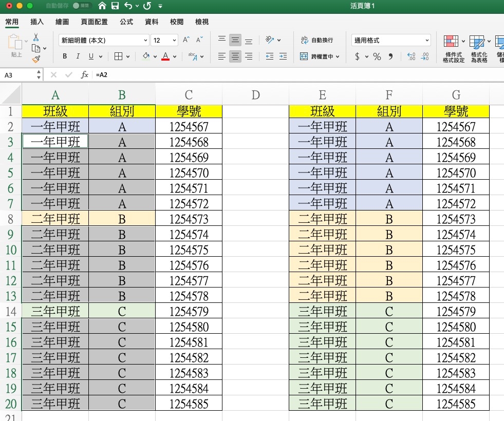
Task: Click the font color red A swatch
Action: [x=165, y=56]
